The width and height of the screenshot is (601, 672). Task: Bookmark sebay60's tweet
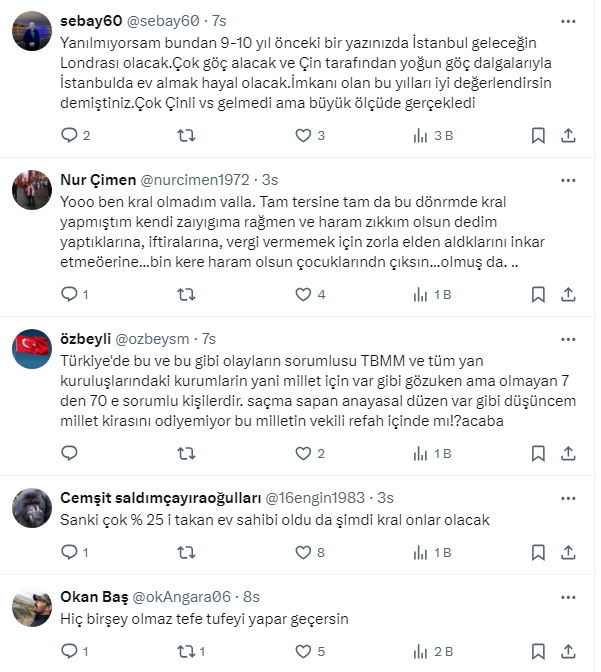tap(538, 135)
